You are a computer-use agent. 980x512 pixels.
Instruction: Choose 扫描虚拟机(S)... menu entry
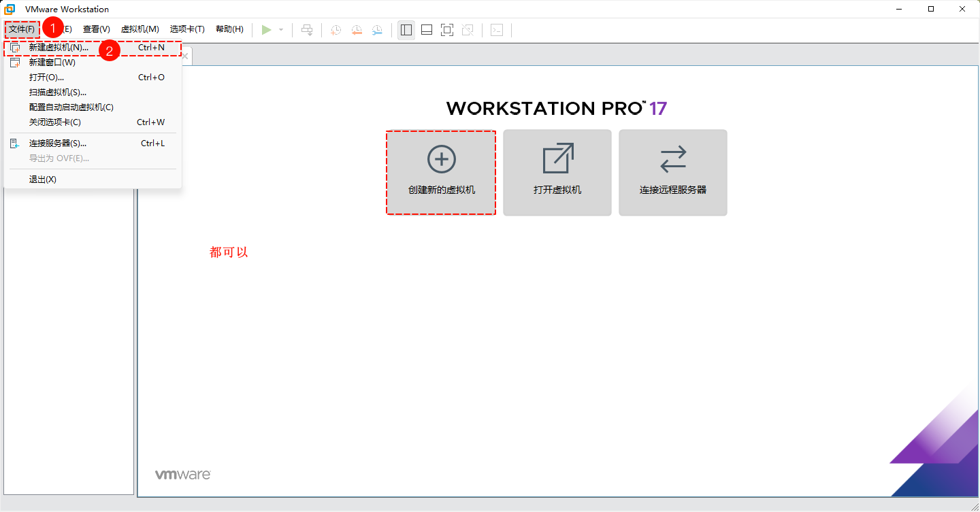[58, 92]
